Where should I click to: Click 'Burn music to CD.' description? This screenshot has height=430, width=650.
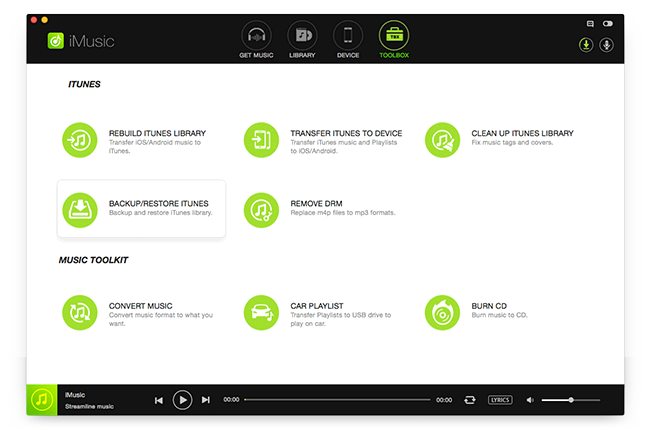500,315
